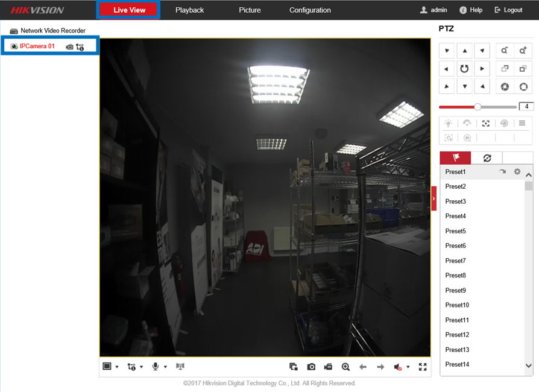
Task: Click the PTZ zoom out icon
Action: [x=505, y=51]
